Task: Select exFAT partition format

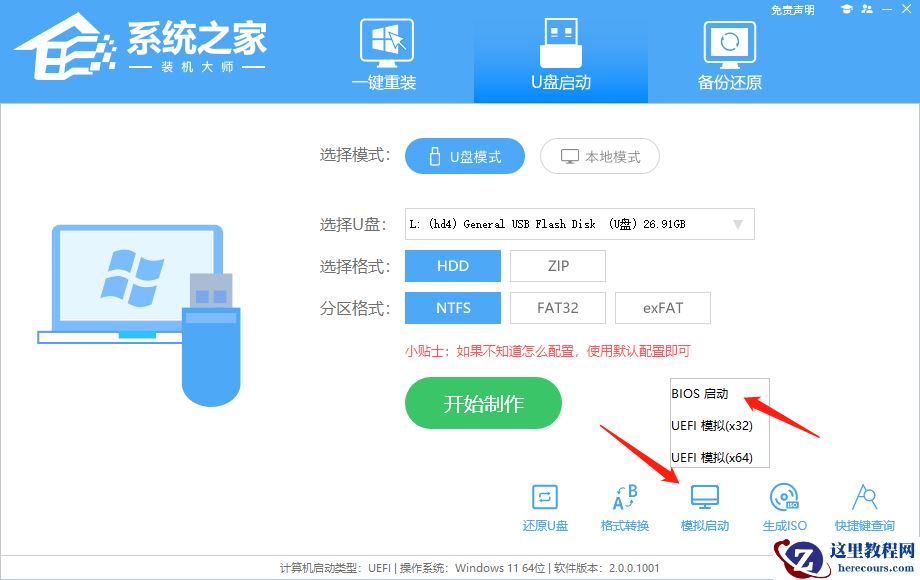Action: tap(663, 307)
